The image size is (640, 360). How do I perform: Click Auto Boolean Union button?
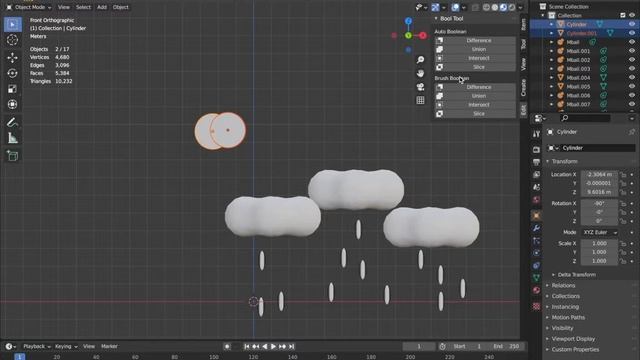pyautogui.click(x=475, y=49)
